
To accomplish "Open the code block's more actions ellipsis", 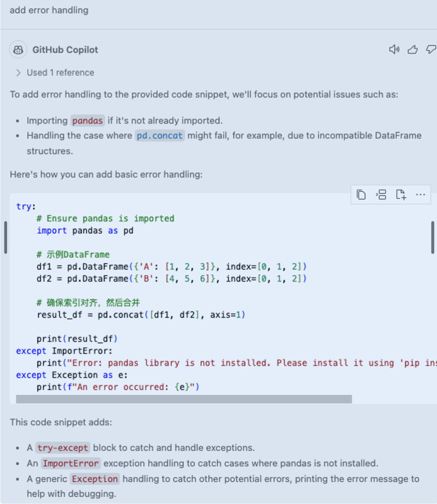I will tap(420, 195).
